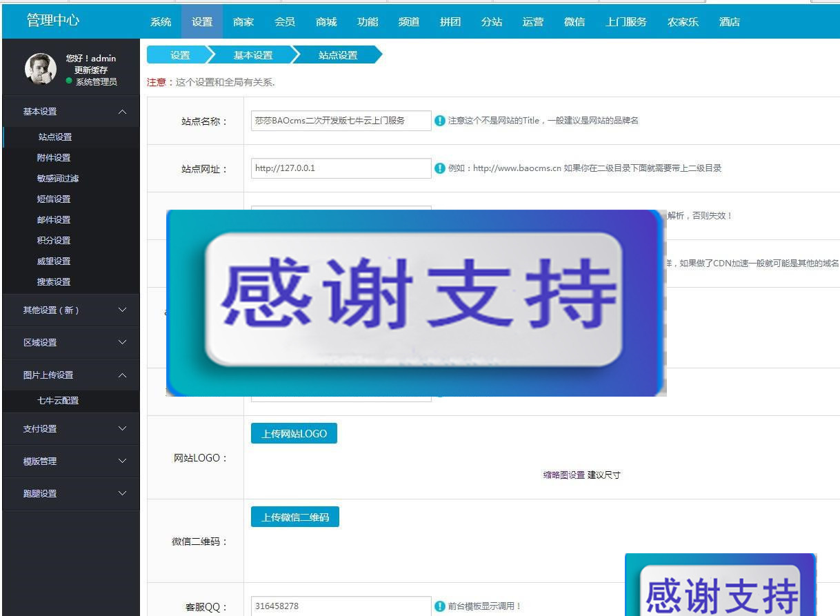Click the admin avatar picture
Viewport: 840px width, 616px height.
coord(40,68)
